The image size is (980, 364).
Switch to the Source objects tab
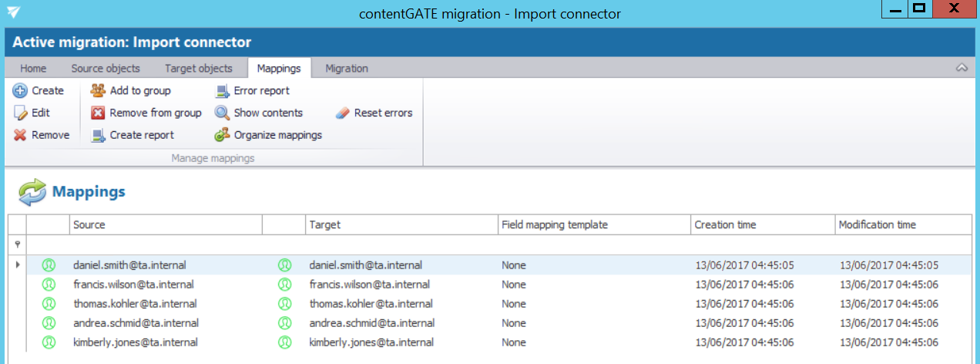106,69
